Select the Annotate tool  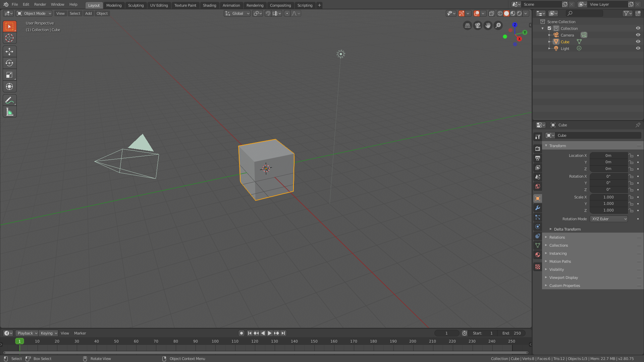tap(9, 100)
